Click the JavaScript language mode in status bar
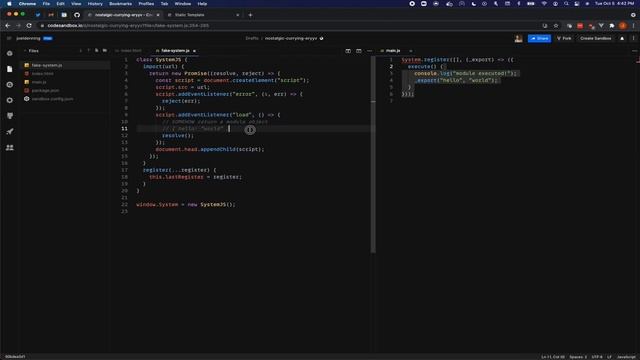The width and height of the screenshot is (640, 360). click(627, 357)
